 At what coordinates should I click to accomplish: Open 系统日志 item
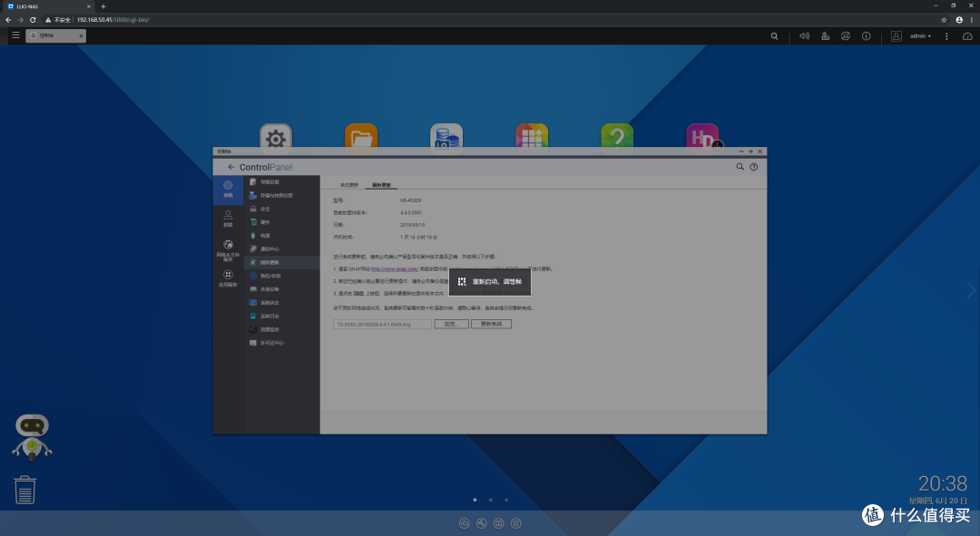click(x=282, y=317)
